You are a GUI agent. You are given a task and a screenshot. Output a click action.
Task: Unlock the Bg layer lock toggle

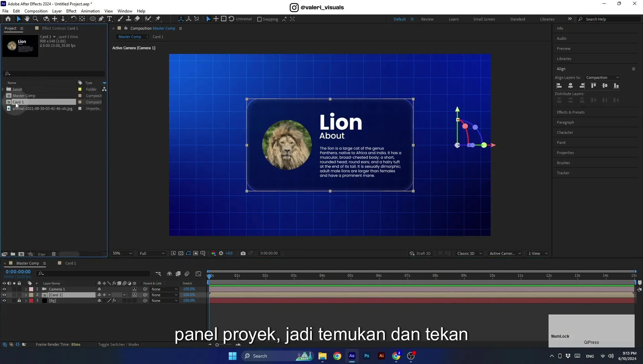point(19,301)
